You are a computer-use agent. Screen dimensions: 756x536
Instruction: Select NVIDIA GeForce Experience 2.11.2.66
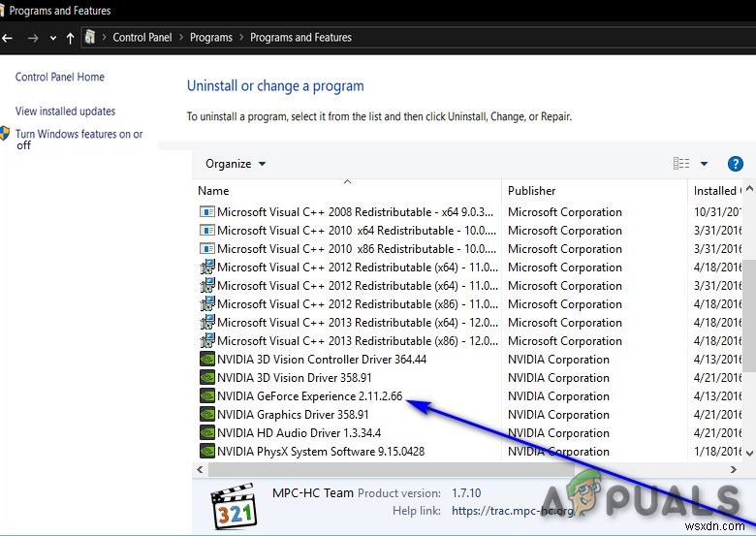tap(309, 396)
